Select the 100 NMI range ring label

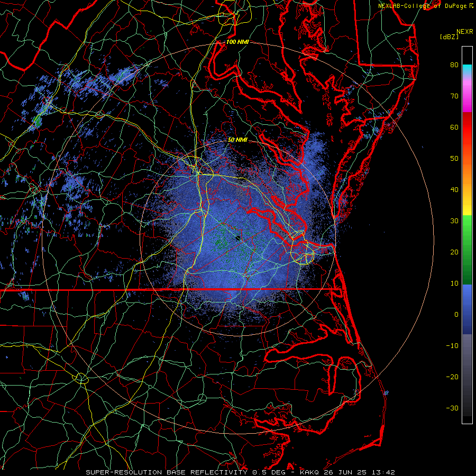(x=237, y=42)
